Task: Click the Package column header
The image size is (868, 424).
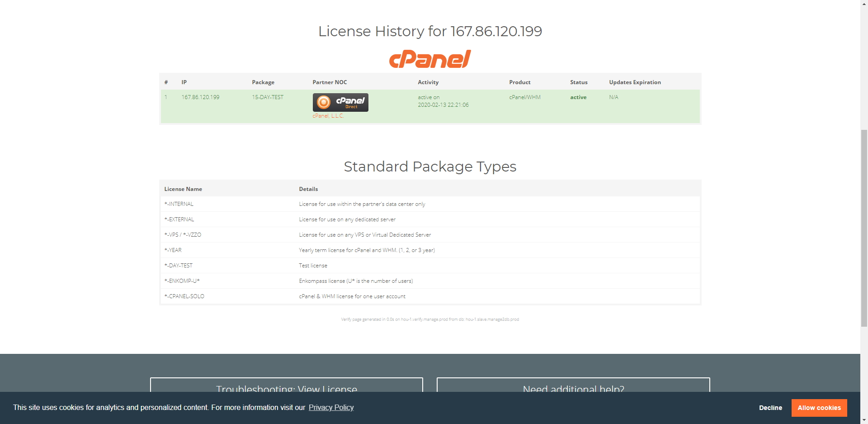Action: [x=263, y=82]
